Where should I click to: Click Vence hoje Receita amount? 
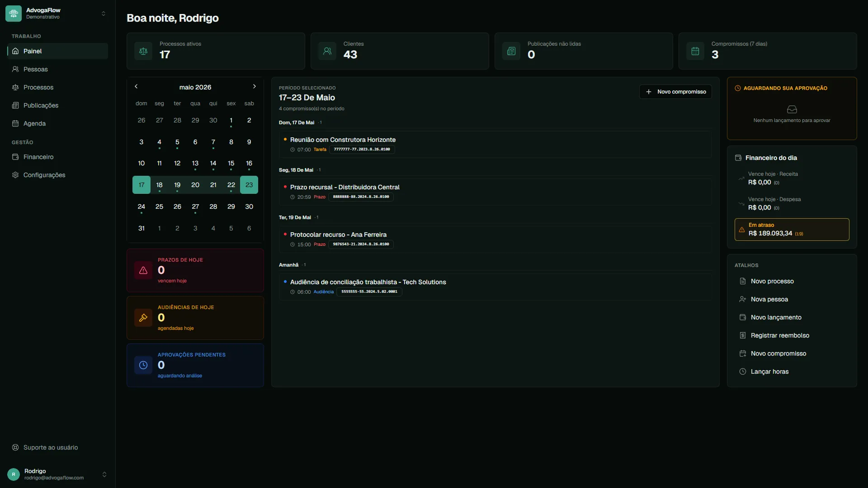coord(759,183)
